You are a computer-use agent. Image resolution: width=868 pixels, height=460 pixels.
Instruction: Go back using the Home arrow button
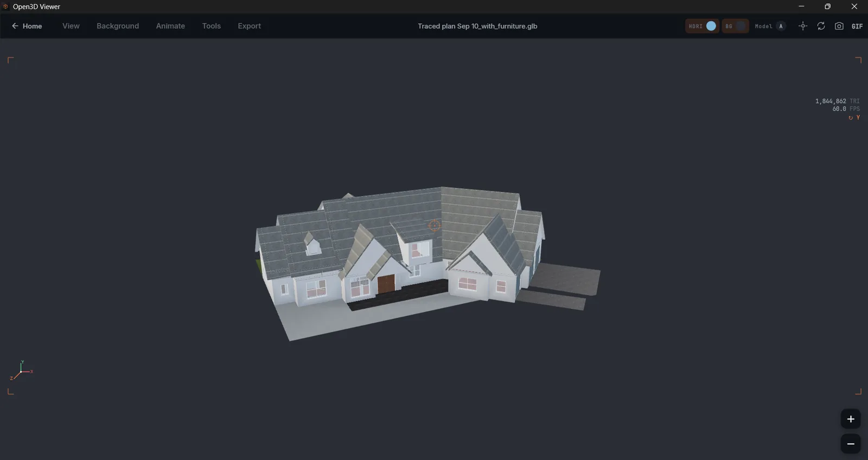coord(27,26)
